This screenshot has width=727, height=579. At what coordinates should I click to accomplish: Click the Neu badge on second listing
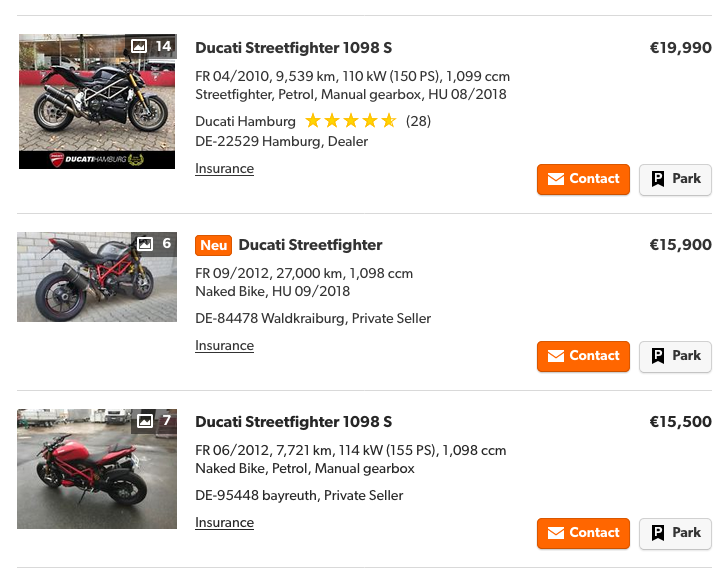click(x=214, y=245)
